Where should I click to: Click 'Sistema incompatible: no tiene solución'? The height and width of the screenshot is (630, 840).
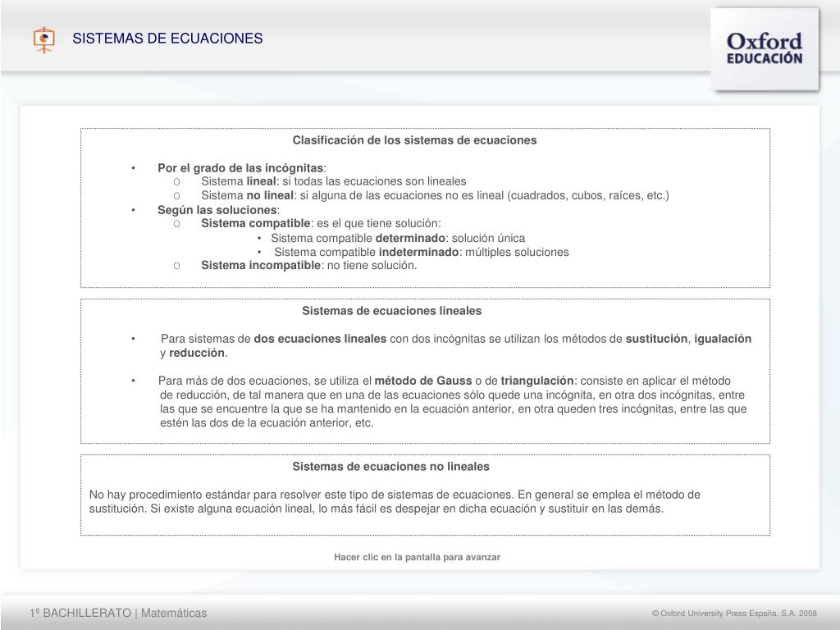(x=308, y=265)
